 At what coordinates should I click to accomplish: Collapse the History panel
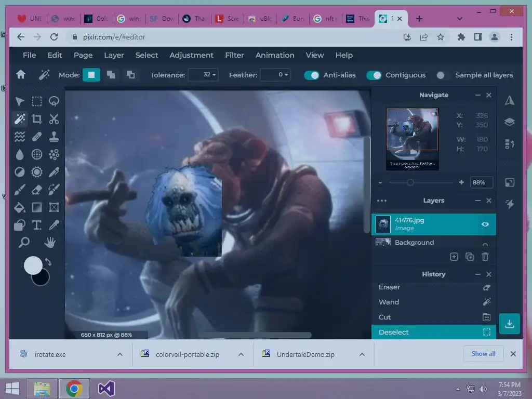(478, 274)
